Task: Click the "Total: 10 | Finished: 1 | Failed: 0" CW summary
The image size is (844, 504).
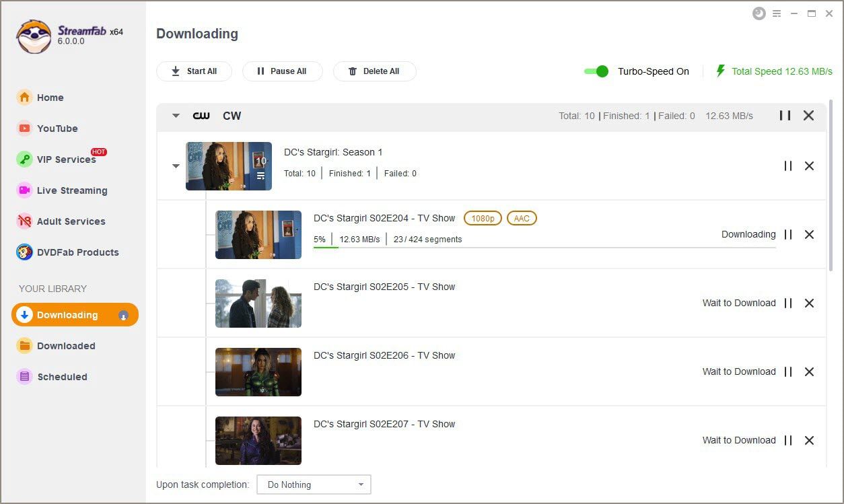Action: [x=627, y=116]
